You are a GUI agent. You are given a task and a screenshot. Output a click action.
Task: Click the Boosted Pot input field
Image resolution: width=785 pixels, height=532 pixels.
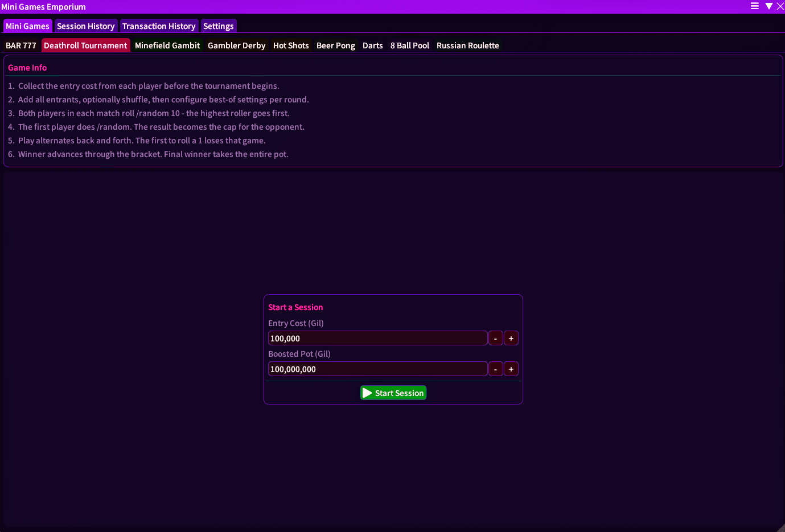tap(377, 369)
